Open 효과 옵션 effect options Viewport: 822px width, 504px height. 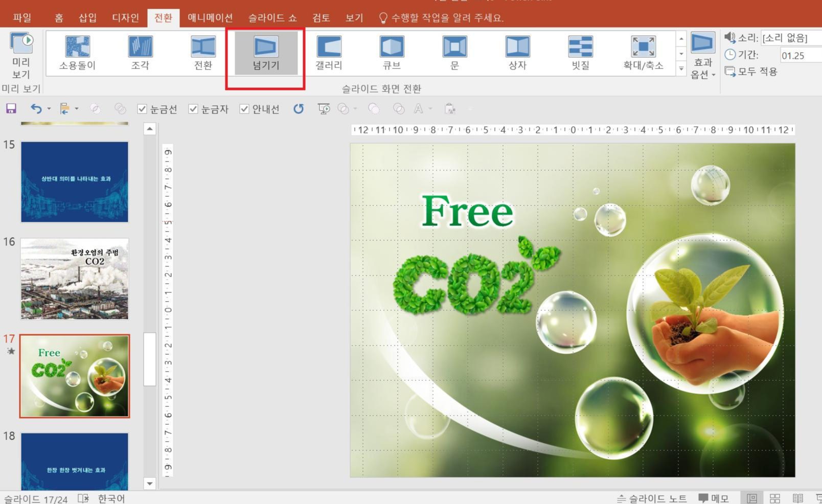[703, 55]
